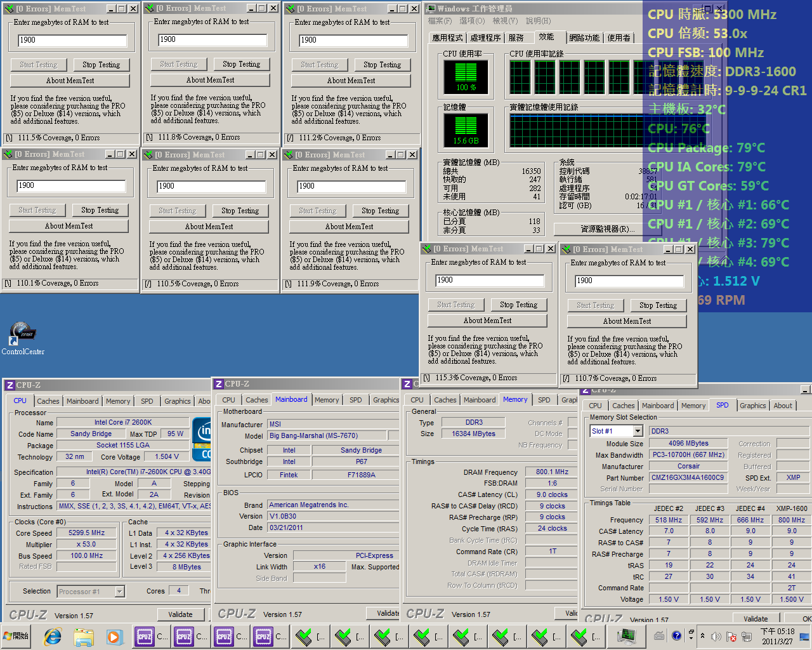This screenshot has width=812, height=650.
Task: Open Task Manager 檢視(V) menu
Action: click(x=505, y=21)
